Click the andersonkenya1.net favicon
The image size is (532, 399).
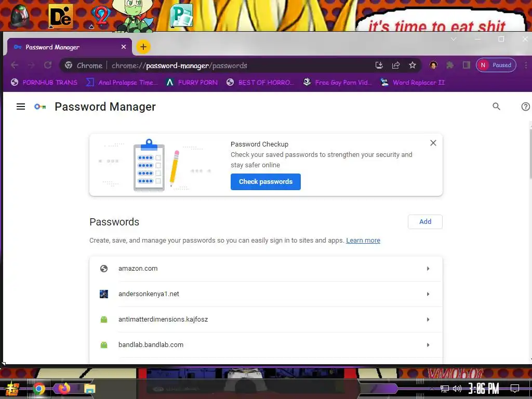[x=104, y=294]
